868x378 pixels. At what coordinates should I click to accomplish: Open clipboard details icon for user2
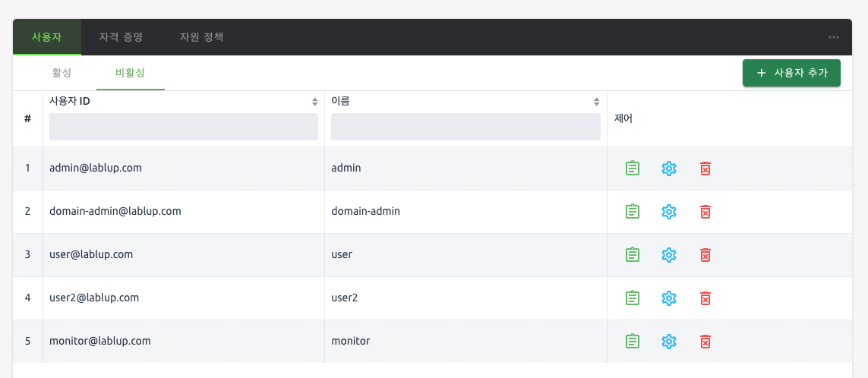[x=632, y=298]
